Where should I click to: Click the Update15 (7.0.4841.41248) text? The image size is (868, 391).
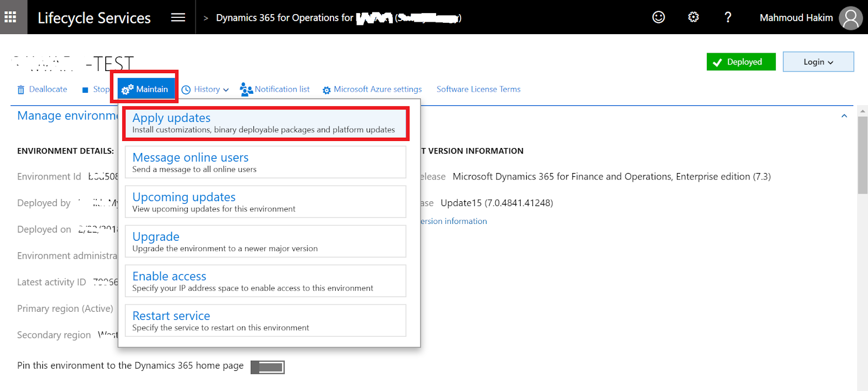[x=497, y=203]
